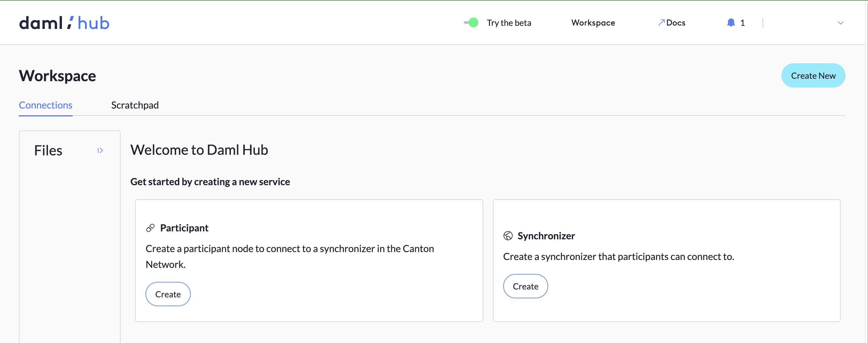The height and width of the screenshot is (343, 868).
Task: Expand the Files panel using the arrow
Action: click(100, 151)
